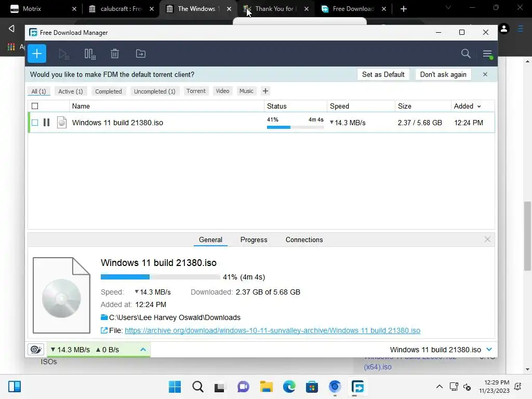Open the download folder icon in details
Image resolution: width=532 pixels, height=399 pixels.
[104, 317]
